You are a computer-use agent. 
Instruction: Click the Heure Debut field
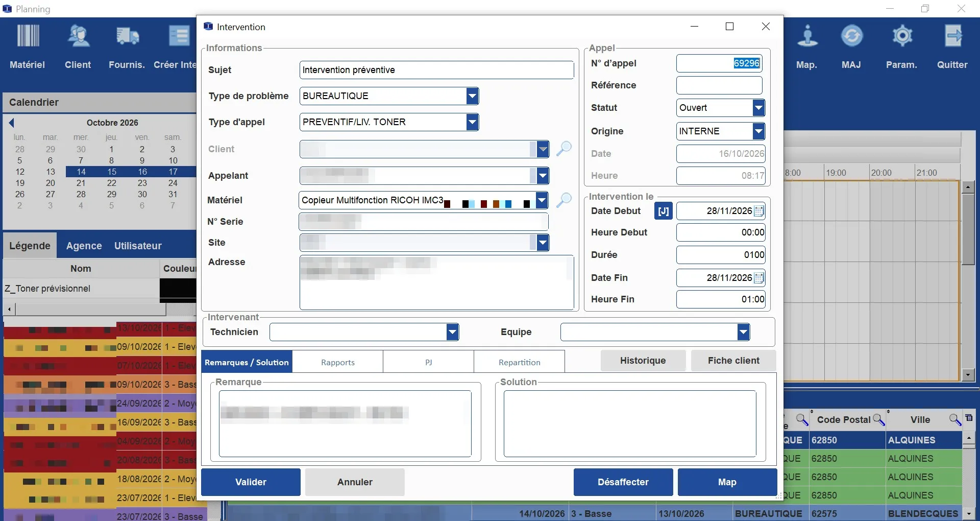(x=721, y=232)
